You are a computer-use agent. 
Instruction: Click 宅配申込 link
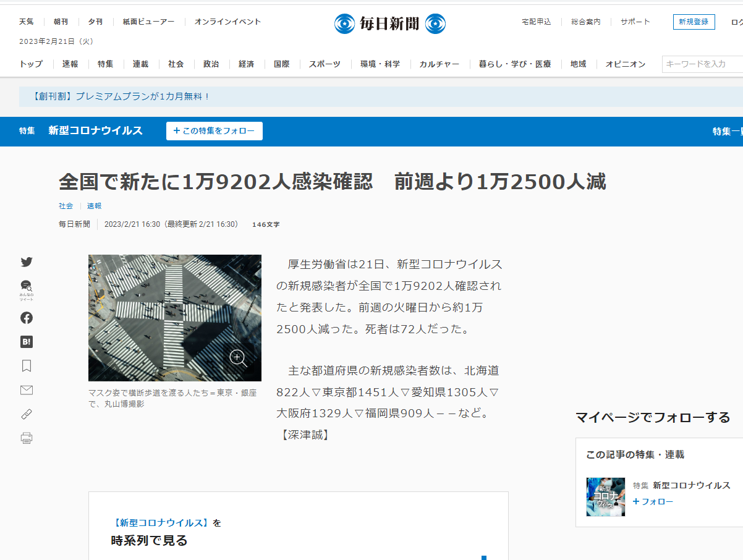(x=537, y=22)
